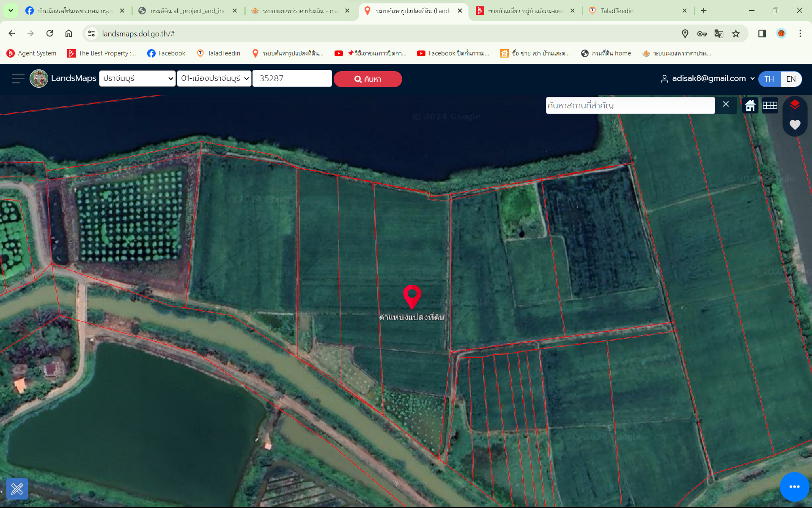Open the 01-เมืองปราจีนบุรี district dropdown

[x=214, y=78]
